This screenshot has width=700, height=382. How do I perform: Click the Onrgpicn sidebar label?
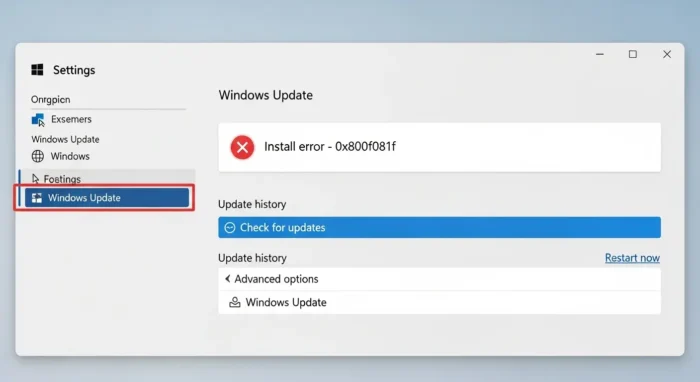(x=50, y=100)
